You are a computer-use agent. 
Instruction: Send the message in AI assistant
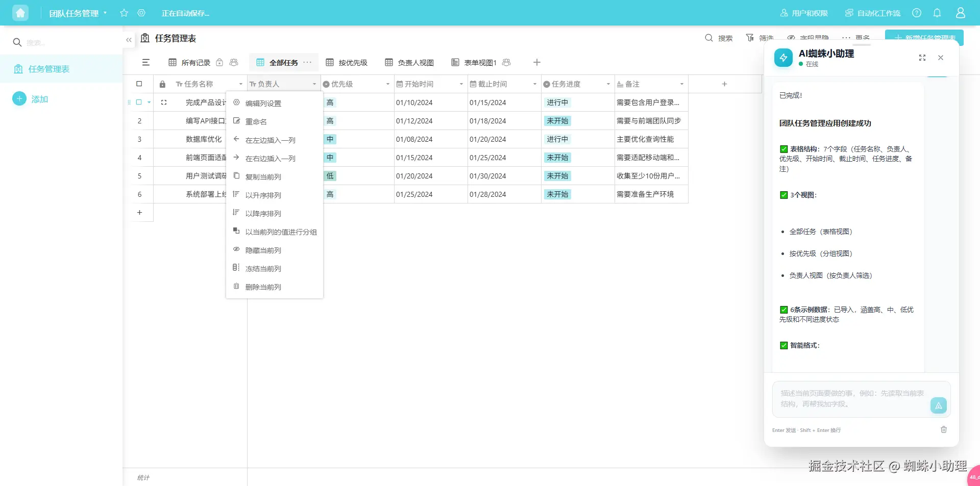[939, 405]
